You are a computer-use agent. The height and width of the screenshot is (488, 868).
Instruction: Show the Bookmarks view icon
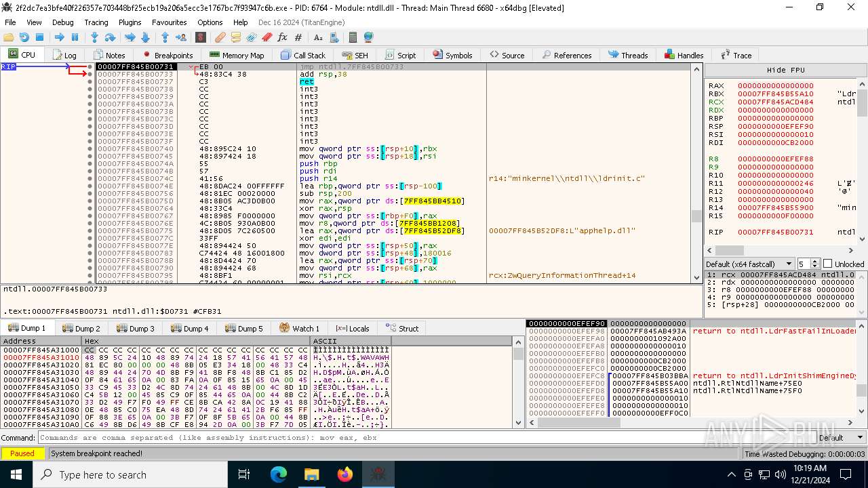click(x=267, y=37)
